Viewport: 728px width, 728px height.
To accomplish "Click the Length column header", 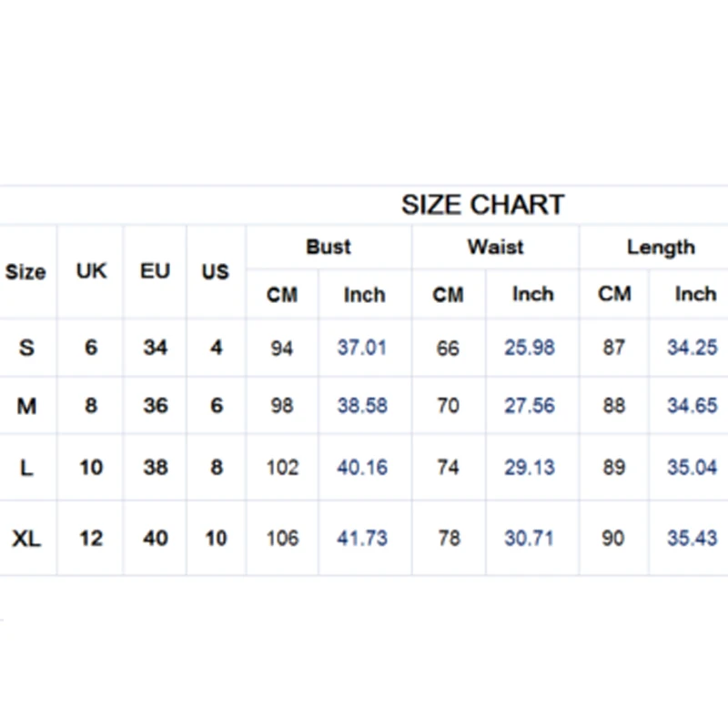I will [660, 247].
